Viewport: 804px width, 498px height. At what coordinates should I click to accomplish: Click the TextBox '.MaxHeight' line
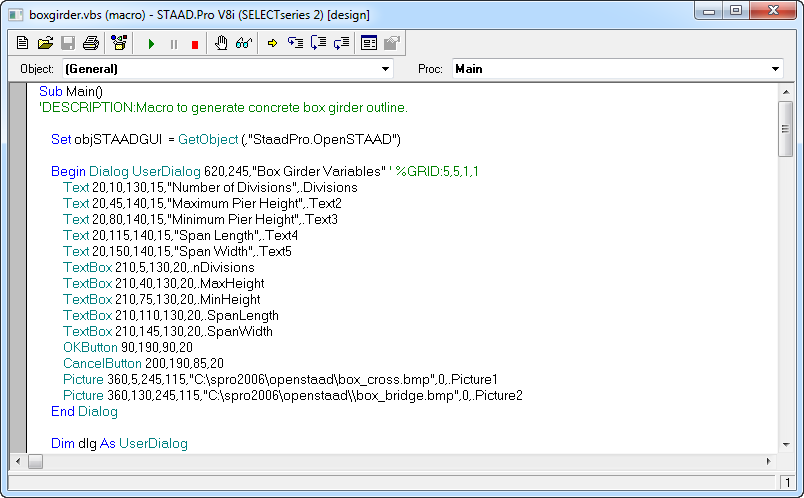click(164, 284)
